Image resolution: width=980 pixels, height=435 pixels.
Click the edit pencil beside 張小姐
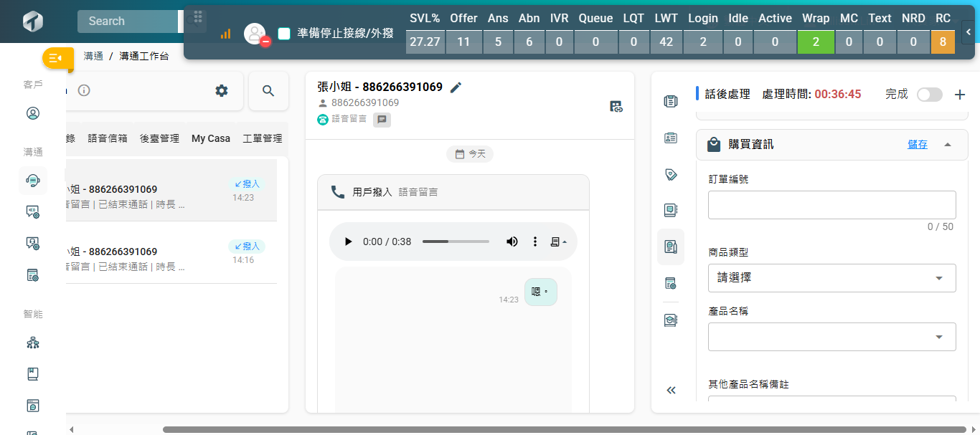[x=456, y=87]
